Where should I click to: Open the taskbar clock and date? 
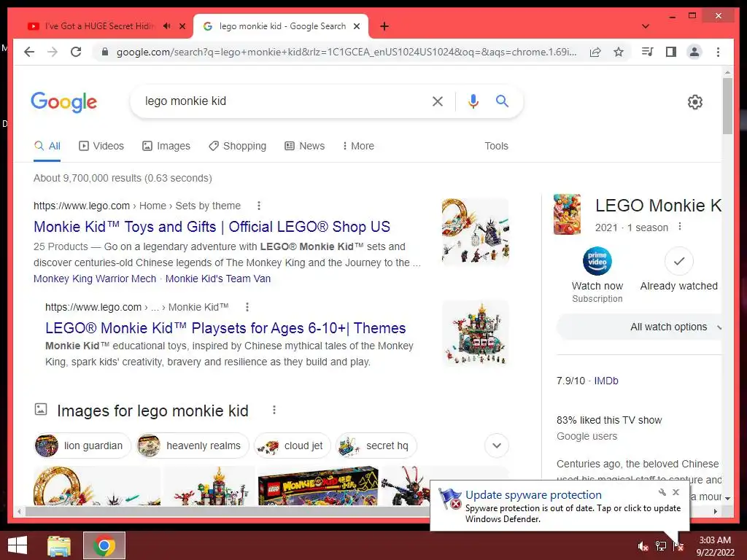click(715, 546)
